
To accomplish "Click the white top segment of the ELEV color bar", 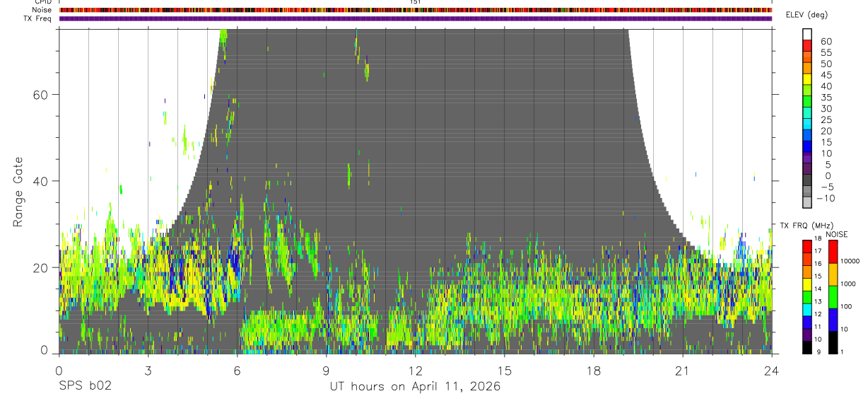I will click(807, 34).
